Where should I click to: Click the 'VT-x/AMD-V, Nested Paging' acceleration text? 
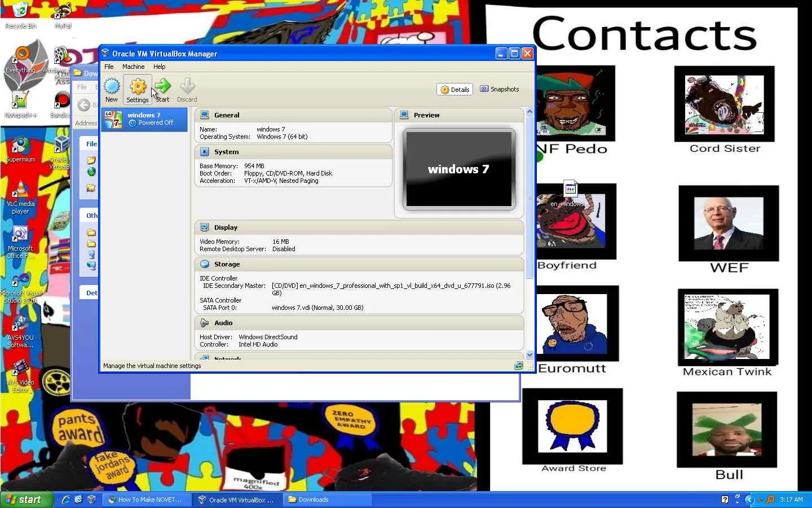tap(281, 181)
